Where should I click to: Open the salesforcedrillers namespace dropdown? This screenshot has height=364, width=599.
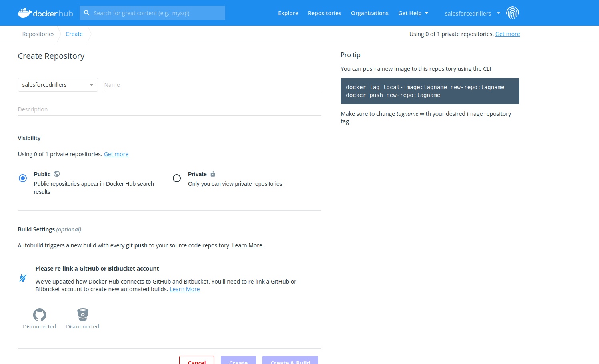click(58, 85)
